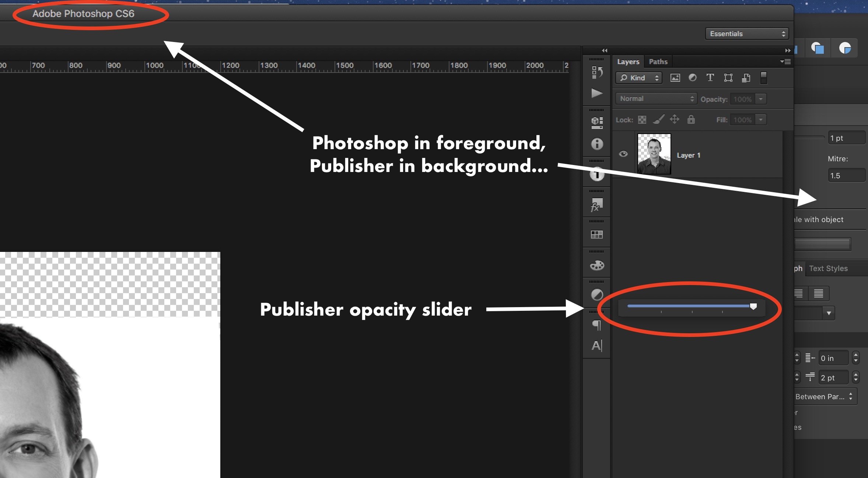Viewport: 868px width, 478px height.
Task: Open the Color palette panel icon
Action: tap(597, 265)
